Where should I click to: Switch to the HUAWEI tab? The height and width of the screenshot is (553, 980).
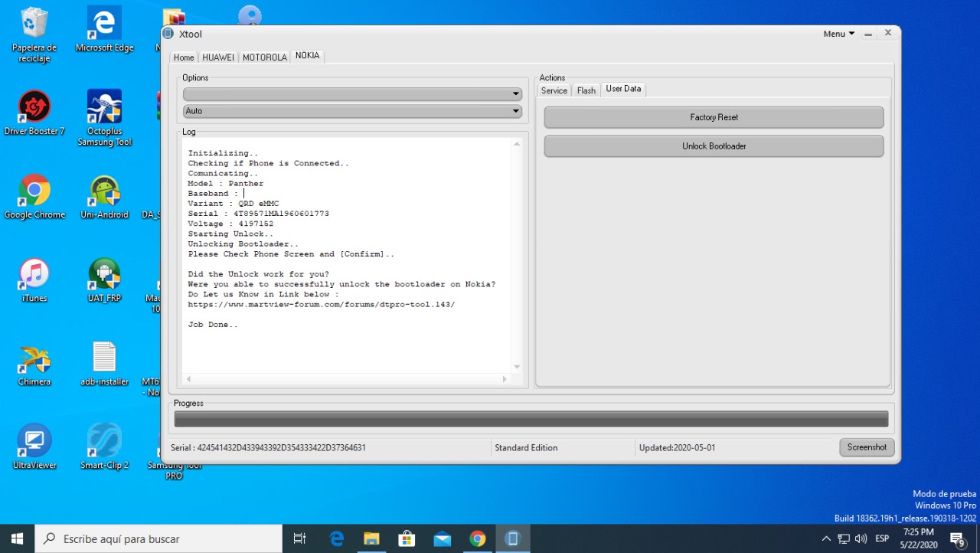[218, 57]
